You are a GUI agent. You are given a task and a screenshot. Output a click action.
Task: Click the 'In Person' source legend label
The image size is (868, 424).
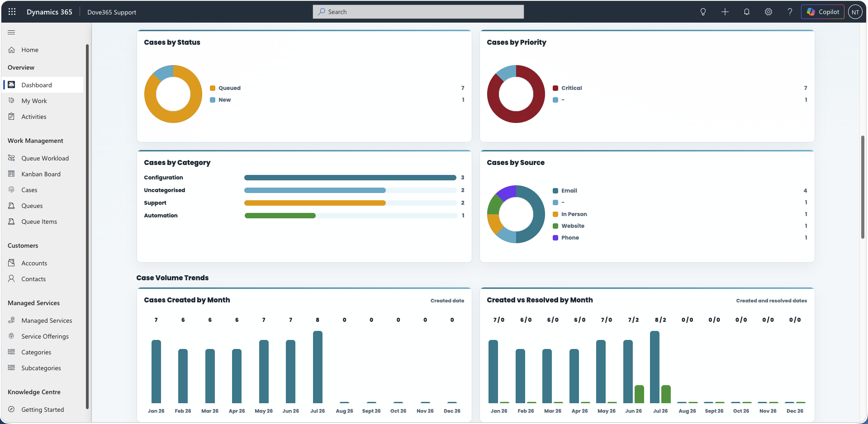pos(574,214)
